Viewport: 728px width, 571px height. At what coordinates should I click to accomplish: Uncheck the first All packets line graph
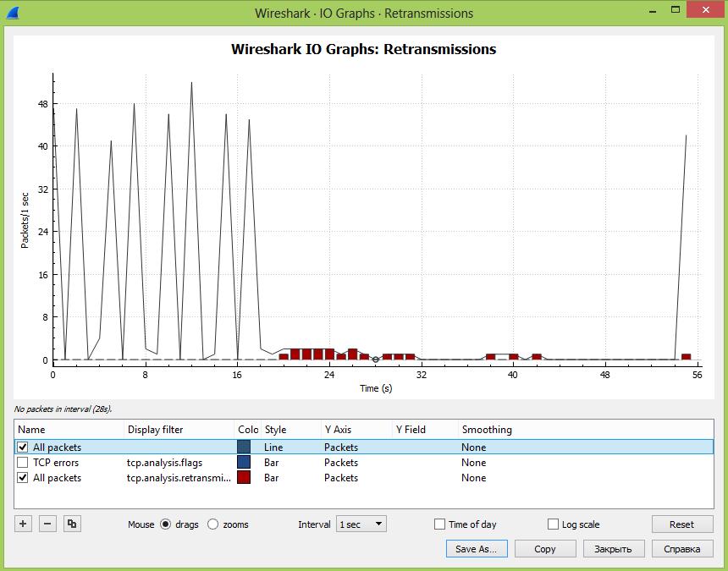pos(23,447)
